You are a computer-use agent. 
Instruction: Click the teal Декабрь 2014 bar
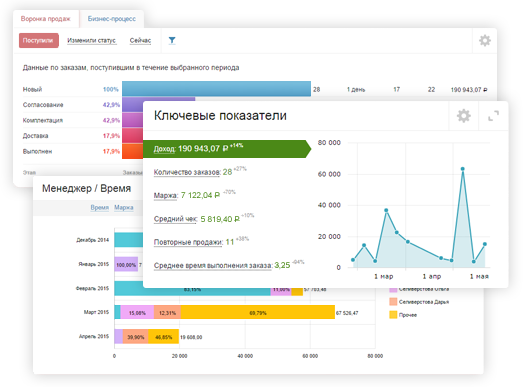coord(129,240)
